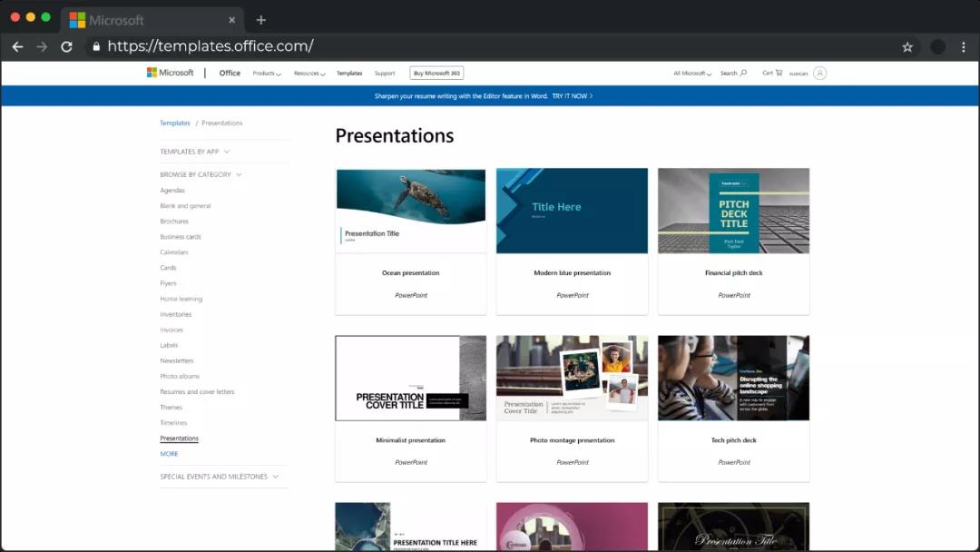Open the browser three-dot menu
This screenshot has height=552, width=980.
963,46
